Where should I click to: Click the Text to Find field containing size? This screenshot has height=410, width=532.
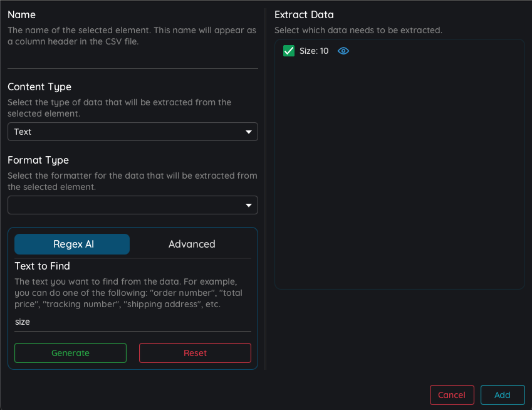(133, 322)
